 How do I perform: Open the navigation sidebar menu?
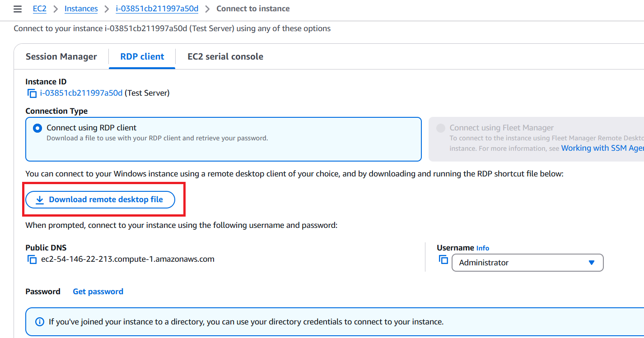[17, 9]
